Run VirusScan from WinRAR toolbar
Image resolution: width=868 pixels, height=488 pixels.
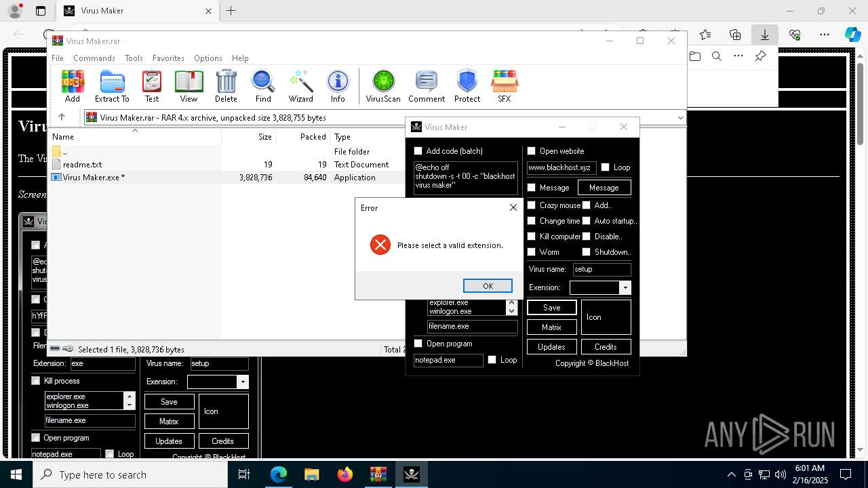pos(383,86)
